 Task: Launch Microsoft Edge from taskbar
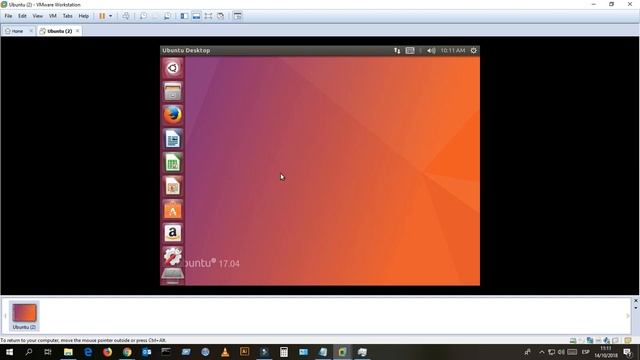(88, 352)
